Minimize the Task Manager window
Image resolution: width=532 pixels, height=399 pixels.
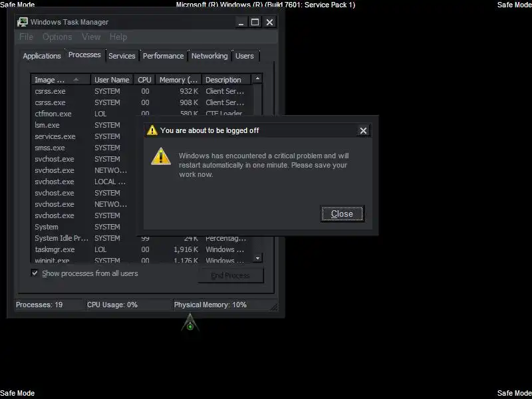241,23
